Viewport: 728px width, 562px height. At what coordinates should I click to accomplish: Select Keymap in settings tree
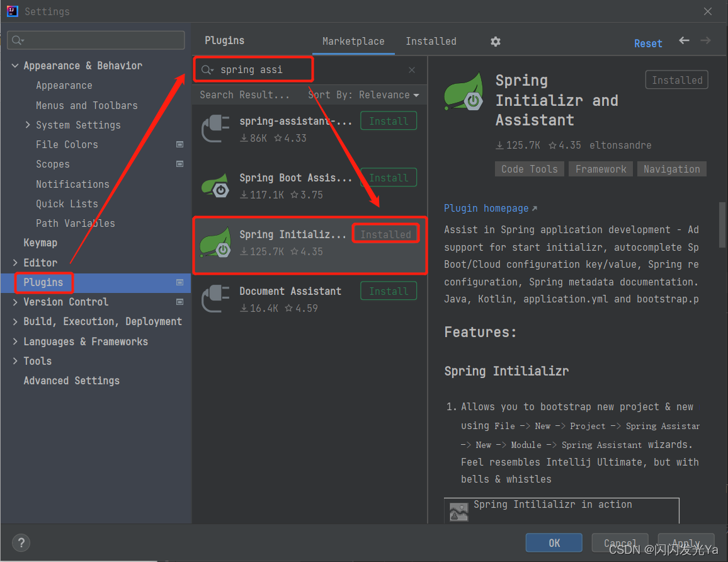[40, 243]
